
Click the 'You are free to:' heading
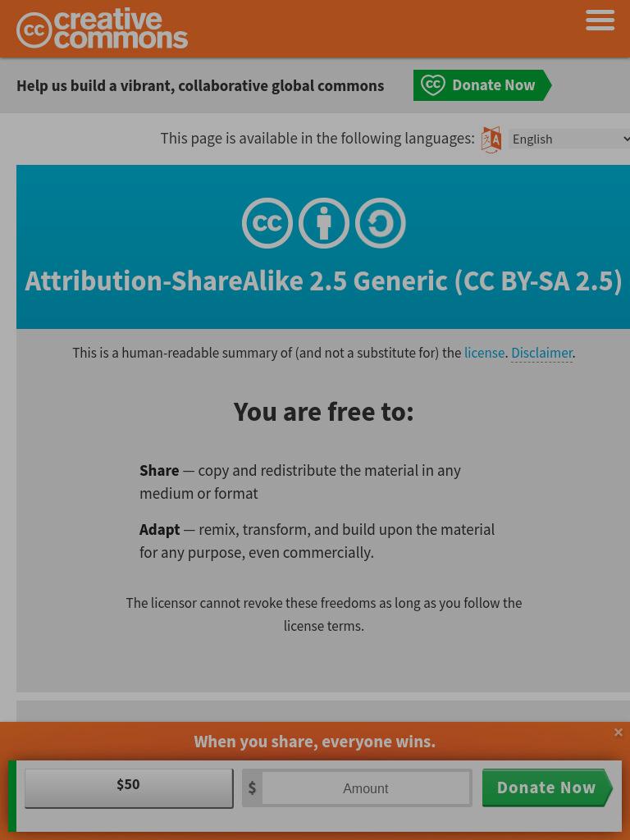pyautogui.click(x=323, y=412)
